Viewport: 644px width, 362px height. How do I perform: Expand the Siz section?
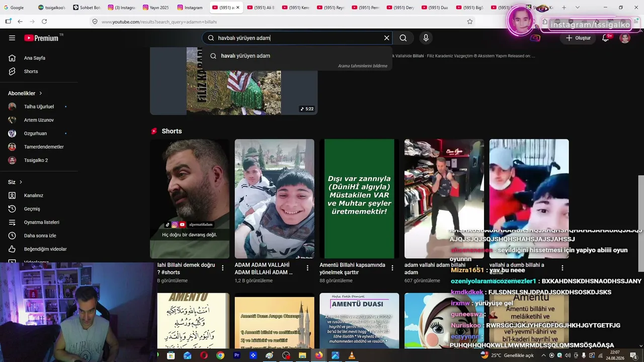15,182
